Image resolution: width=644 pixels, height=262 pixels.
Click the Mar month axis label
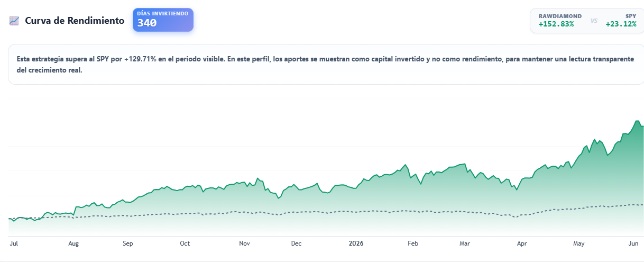click(465, 243)
